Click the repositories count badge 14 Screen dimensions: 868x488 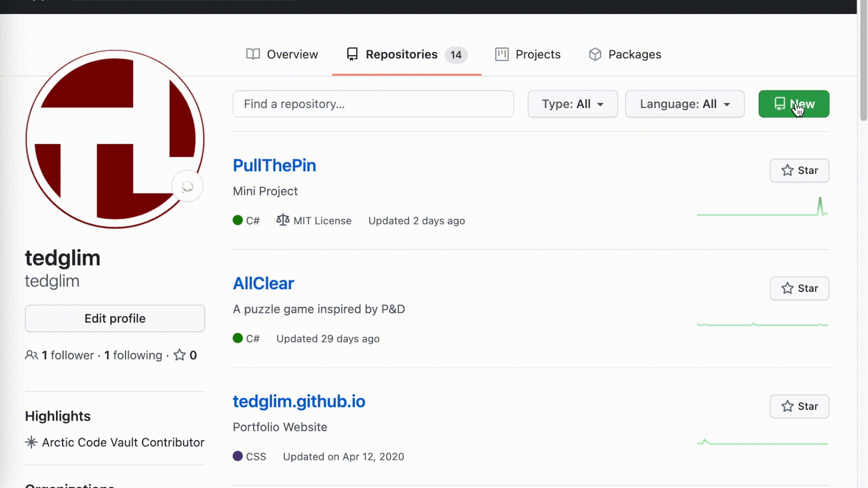456,55
